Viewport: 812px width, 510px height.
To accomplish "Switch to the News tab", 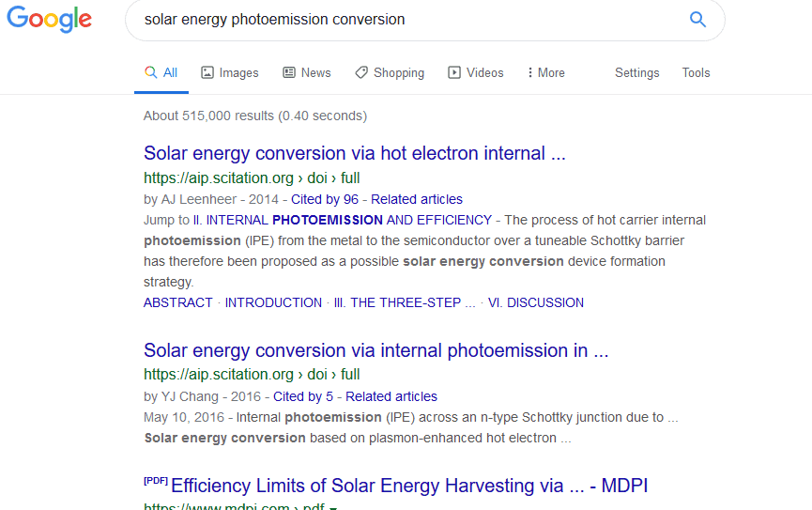I will pos(307,72).
